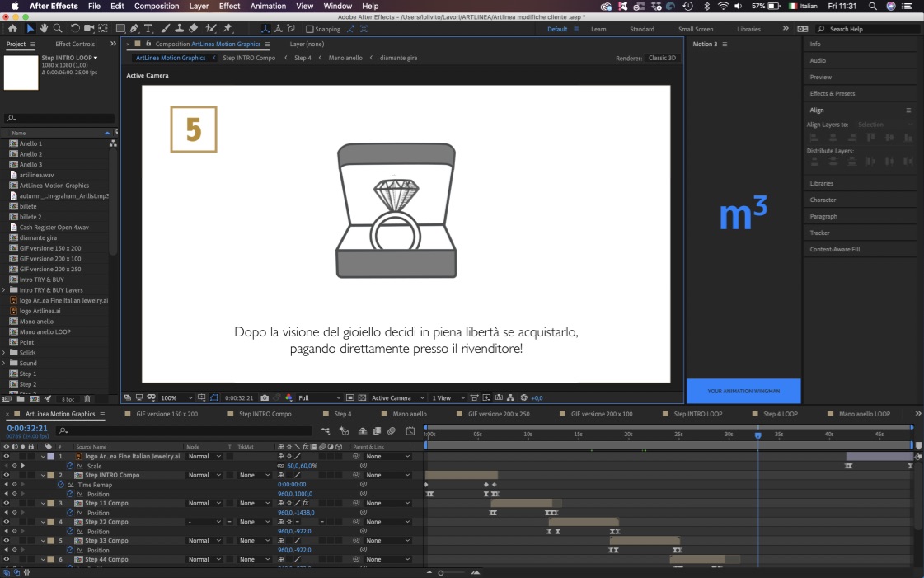Select the Horizontal Type tool
The height and width of the screenshot is (578, 924).
(x=148, y=28)
